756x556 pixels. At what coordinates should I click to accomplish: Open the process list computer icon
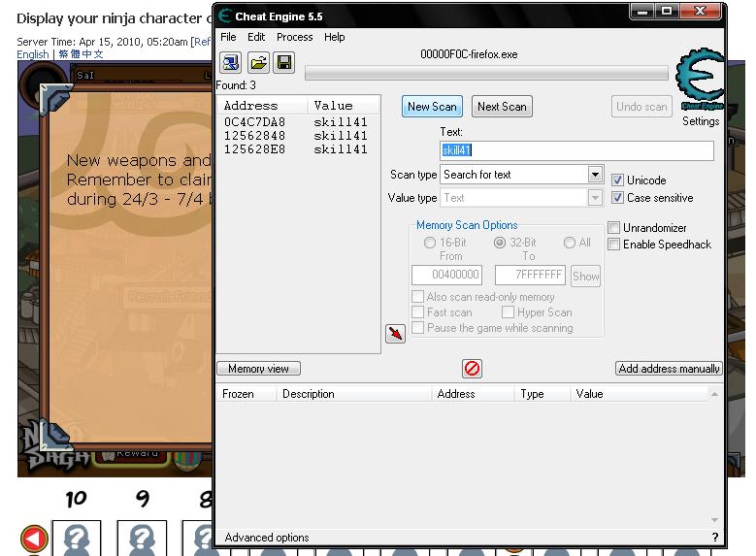[230, 63]
